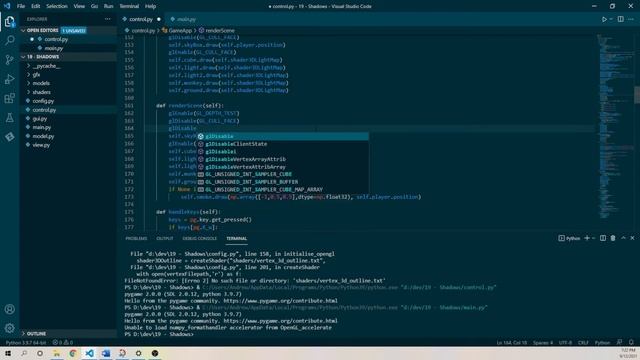Choose glDisableVertexAttribArray suggestion

[283, 167]
